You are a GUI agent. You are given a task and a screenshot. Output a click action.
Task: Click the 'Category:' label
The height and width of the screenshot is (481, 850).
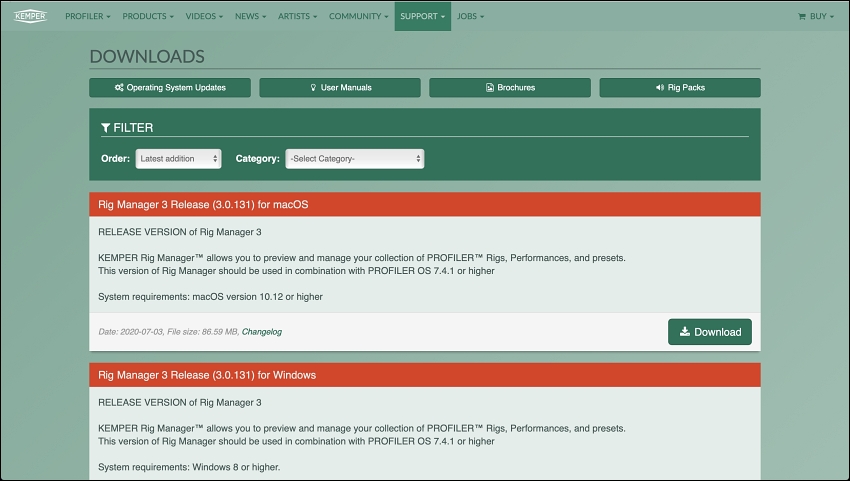[x=257, y=159]
